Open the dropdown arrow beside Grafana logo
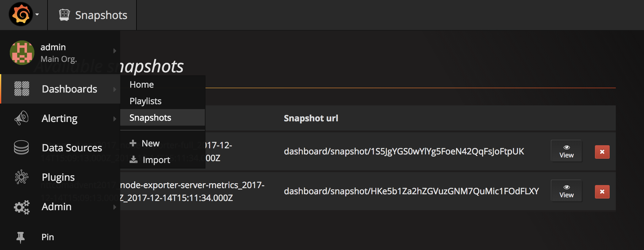 [x=37, y=14]
